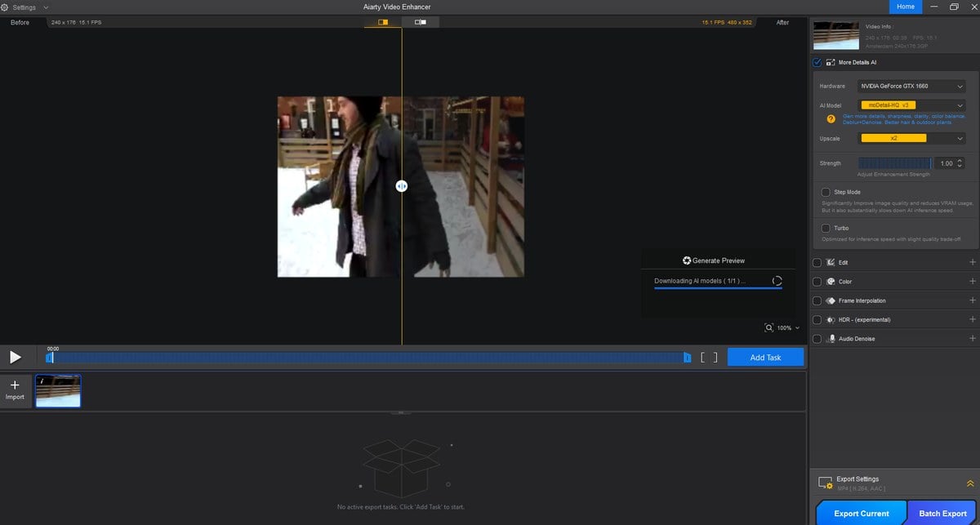
Task: Tick the Audio Denoise checkbox
Action: point(817,338)
